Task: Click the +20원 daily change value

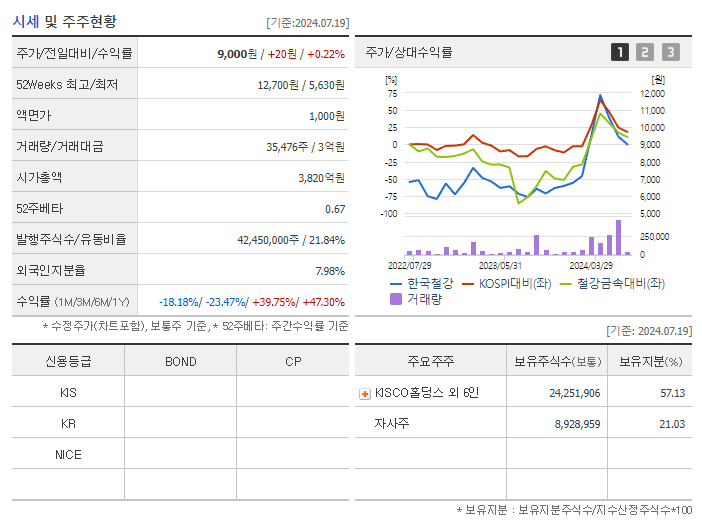Action: [x=282, y=54]
